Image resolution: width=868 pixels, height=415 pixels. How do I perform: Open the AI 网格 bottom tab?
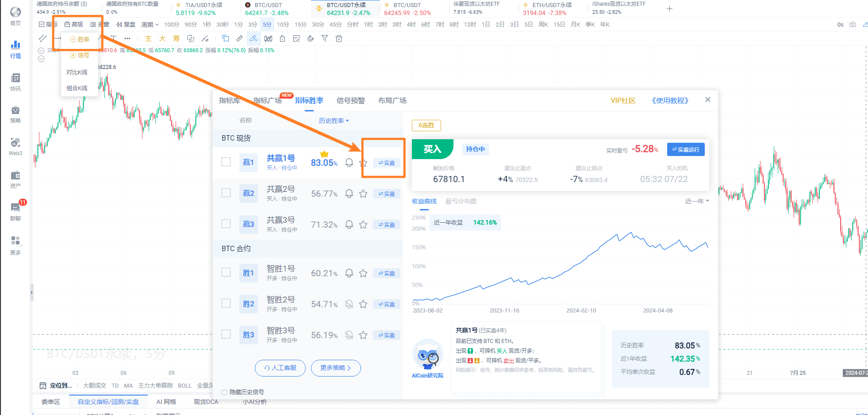(x=166, y=402)
